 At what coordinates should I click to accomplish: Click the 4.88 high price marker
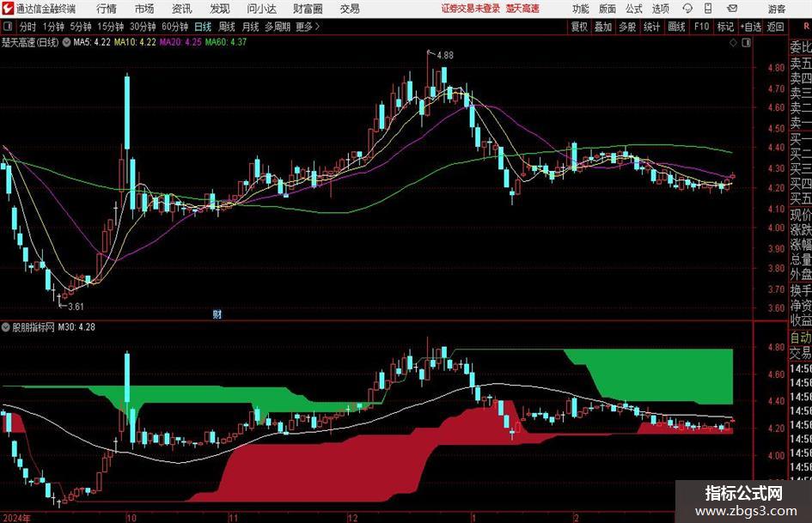445,56
